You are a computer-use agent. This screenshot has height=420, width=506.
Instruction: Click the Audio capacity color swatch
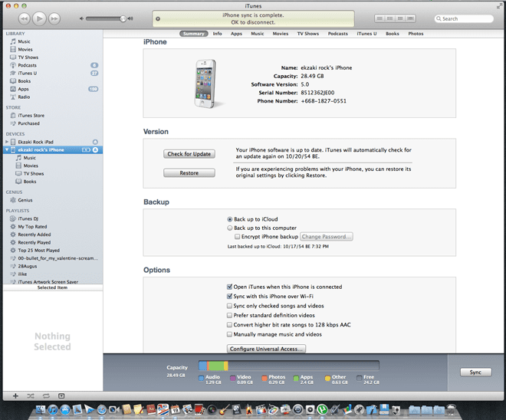[201, 378]
